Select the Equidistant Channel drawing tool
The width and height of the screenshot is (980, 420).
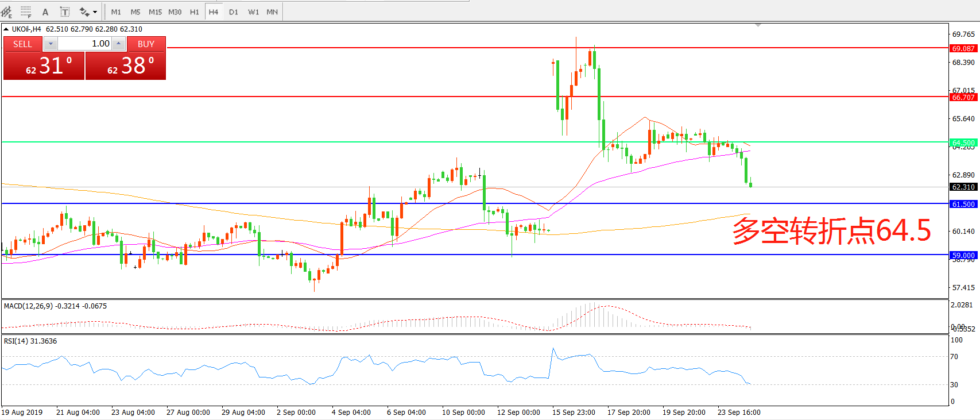click(7, 11)
